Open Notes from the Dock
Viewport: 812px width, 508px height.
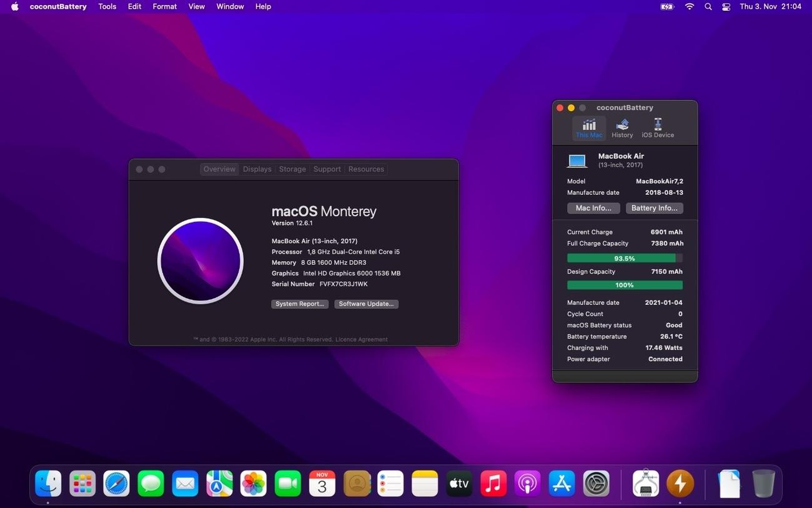[425, 484]
